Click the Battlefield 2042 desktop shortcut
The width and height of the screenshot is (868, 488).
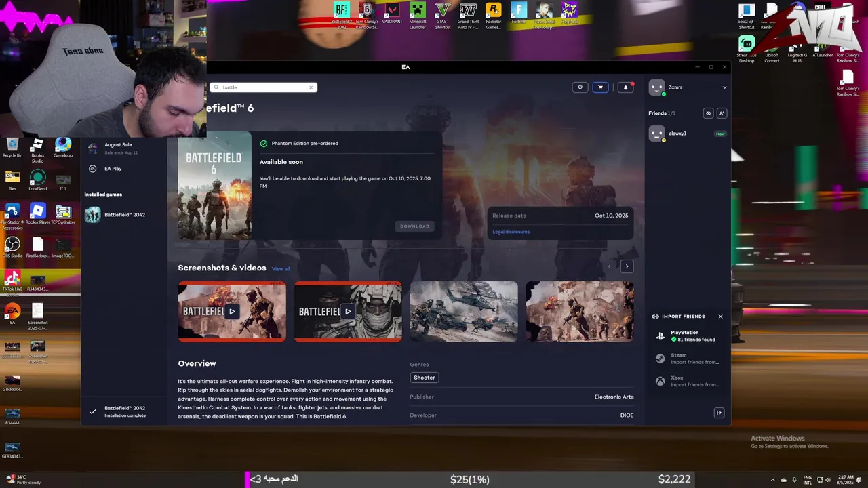coord(342,15)
